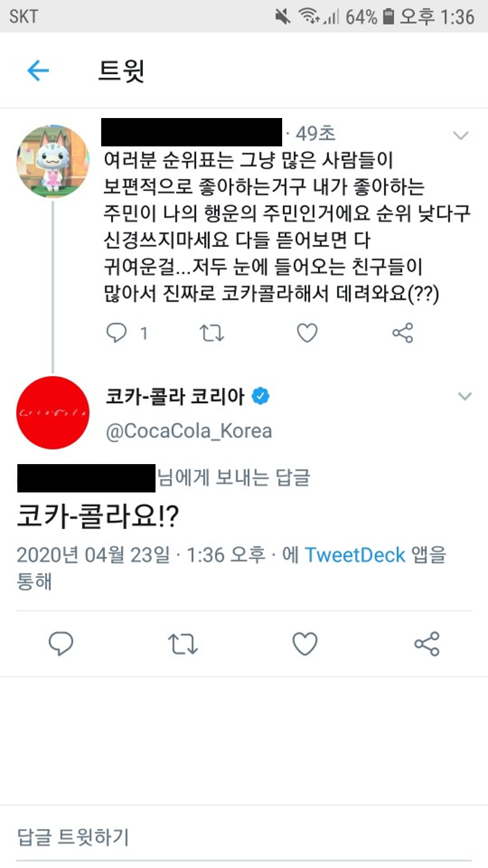The width and height of the screenshot is (488, 868).
Task: Like the first tweet via its heart icon
Action: (x=307, y=333)
